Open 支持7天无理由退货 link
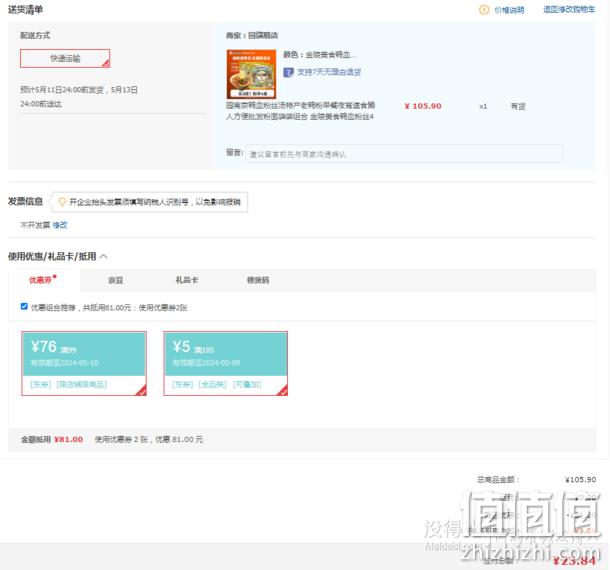Image resolution: width=610 pixels, height=570 pixels. coord(329,72)
